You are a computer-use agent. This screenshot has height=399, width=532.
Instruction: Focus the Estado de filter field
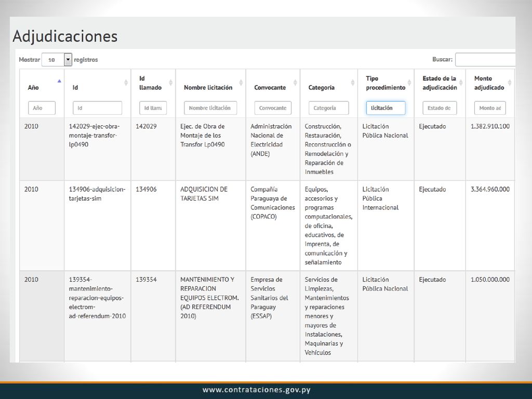[440, 108]
